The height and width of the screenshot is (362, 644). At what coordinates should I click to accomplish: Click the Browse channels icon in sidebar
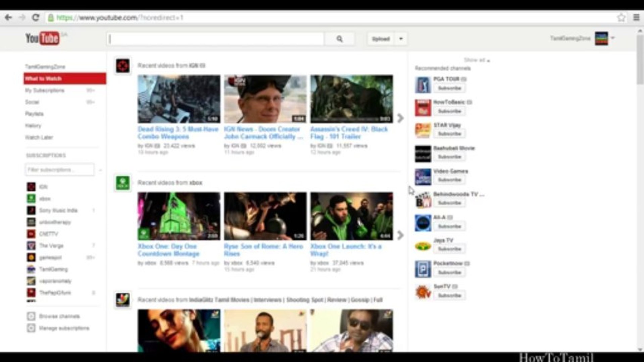tap(31, 316)
